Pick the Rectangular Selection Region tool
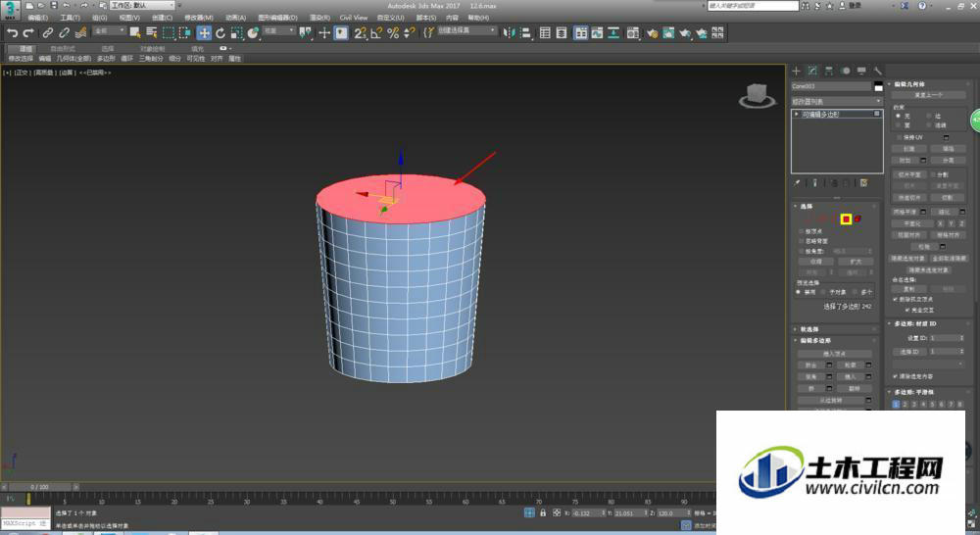The image size is (980, 535). pos(169,33)
